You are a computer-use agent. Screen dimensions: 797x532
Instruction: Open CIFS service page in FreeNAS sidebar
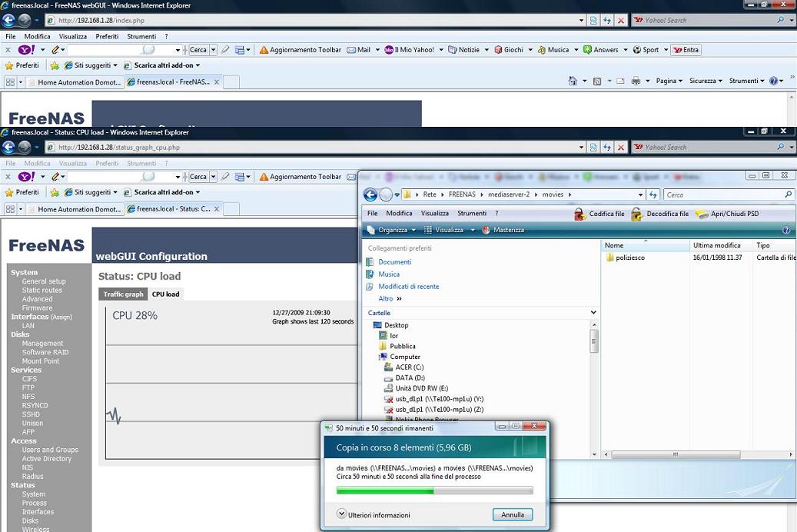29,379
